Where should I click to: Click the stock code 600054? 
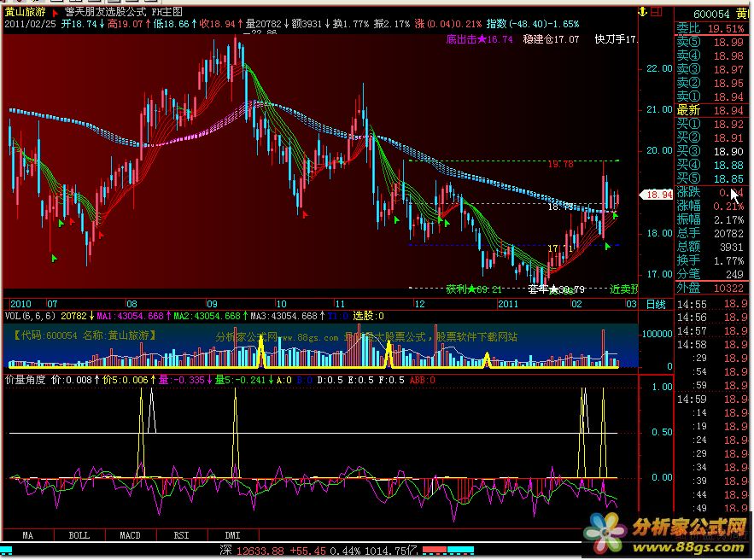pos(711,15)
